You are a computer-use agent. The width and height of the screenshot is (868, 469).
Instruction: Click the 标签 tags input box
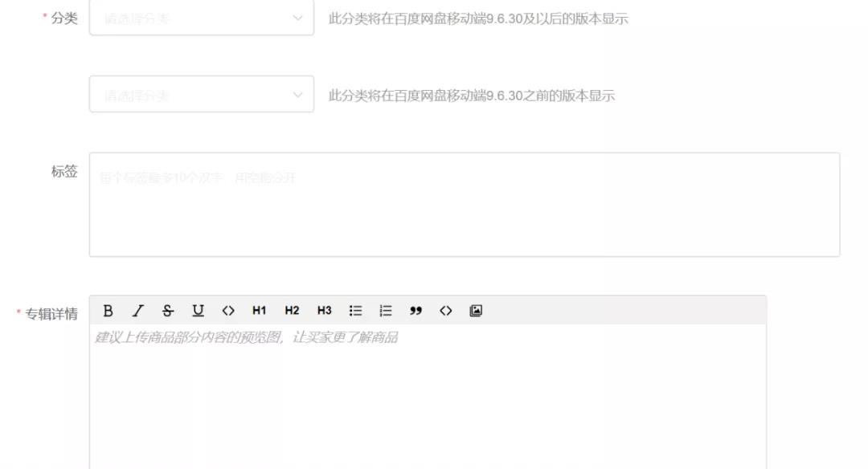coord(465,205)
